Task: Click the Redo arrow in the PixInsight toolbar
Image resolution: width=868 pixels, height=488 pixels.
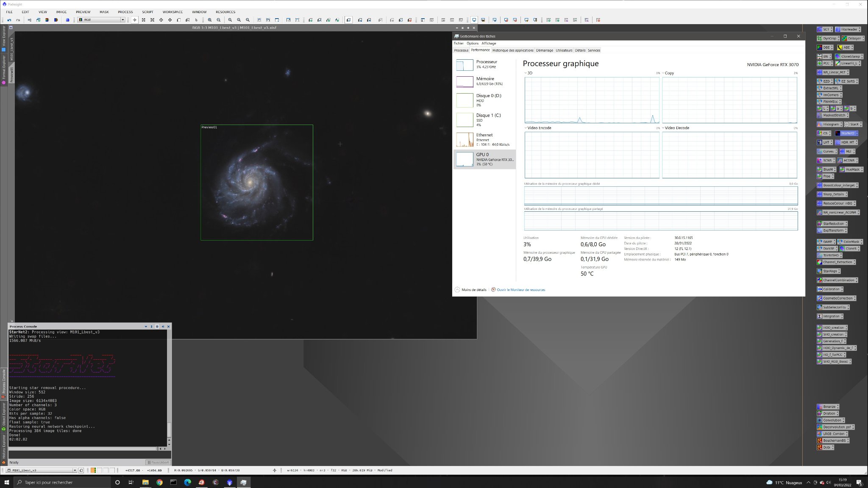Action: coord(18,20)
